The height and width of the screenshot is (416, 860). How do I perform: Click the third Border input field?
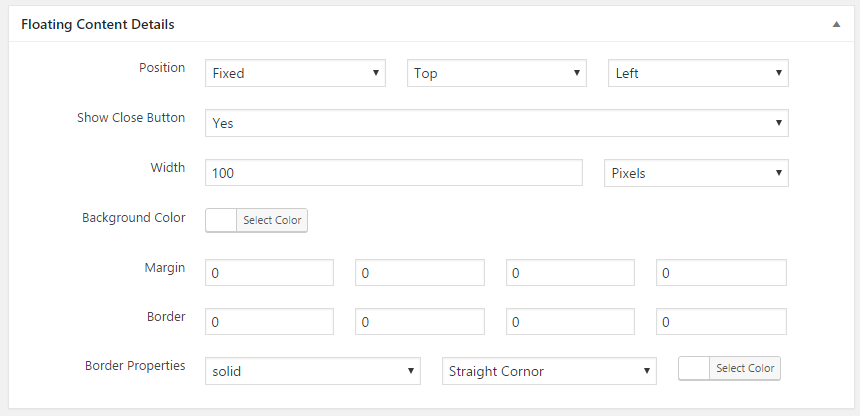pyautogui.click(x=570, y=322)
